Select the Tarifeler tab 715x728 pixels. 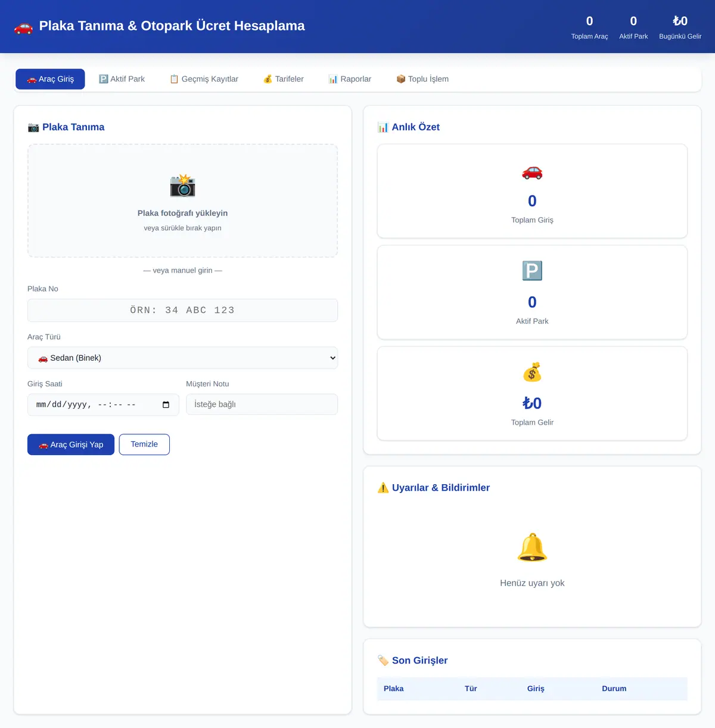[x=284, y=79]
